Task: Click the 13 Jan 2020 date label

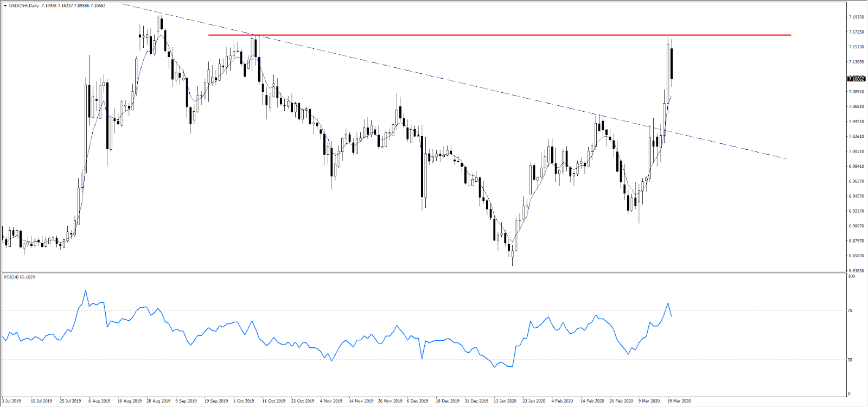Action: pyautogui.click(x=505, y=401)
